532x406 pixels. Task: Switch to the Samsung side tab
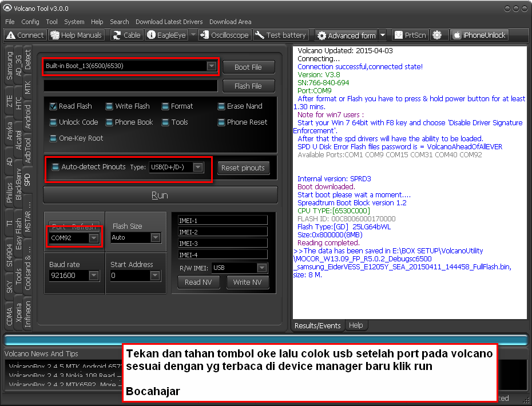coord(9,65)
